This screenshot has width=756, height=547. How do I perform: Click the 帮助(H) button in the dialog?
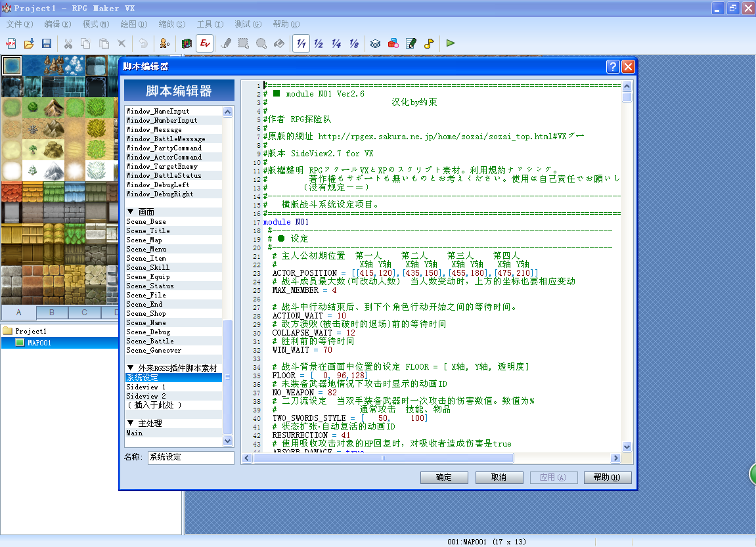coord(607,477)
